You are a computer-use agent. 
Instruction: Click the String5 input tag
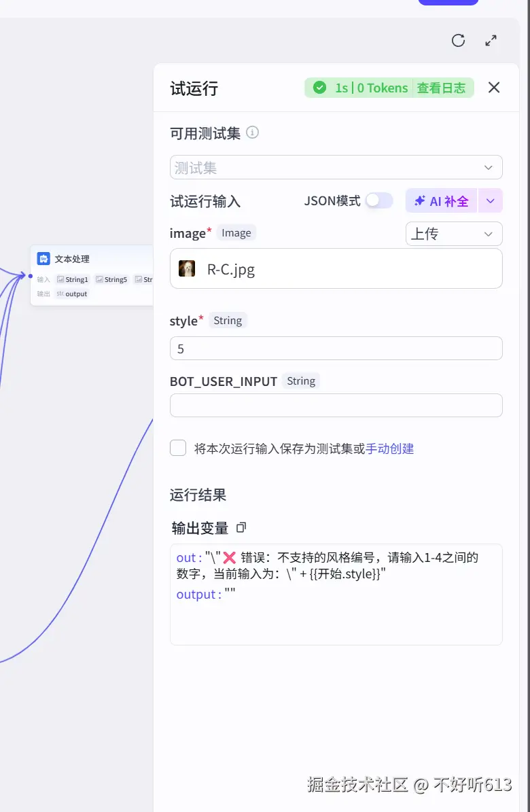tap(111, 279)
